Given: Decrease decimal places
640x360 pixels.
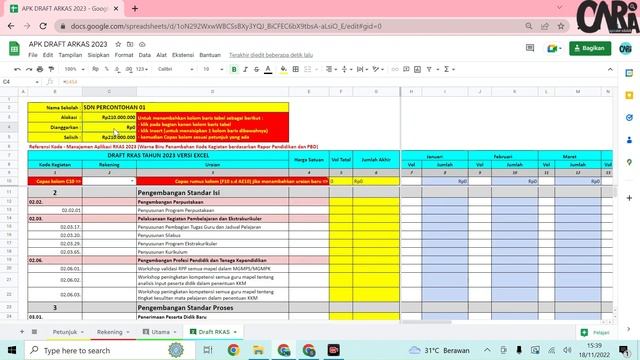Looking at the screenshot, I should point(118,69).
